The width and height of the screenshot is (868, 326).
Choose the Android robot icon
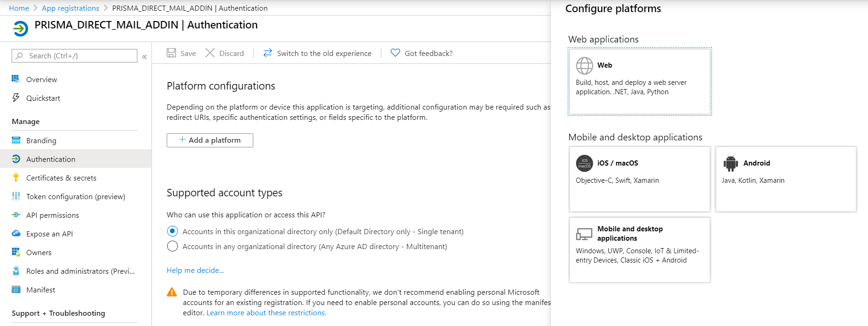click(731, 163)
